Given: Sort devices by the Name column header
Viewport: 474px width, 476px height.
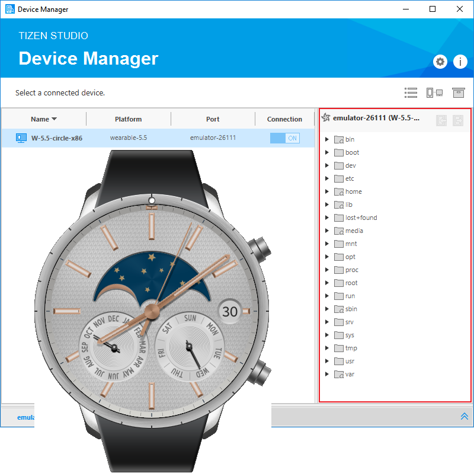Looking at the screenshot, I should pos(44,119).
